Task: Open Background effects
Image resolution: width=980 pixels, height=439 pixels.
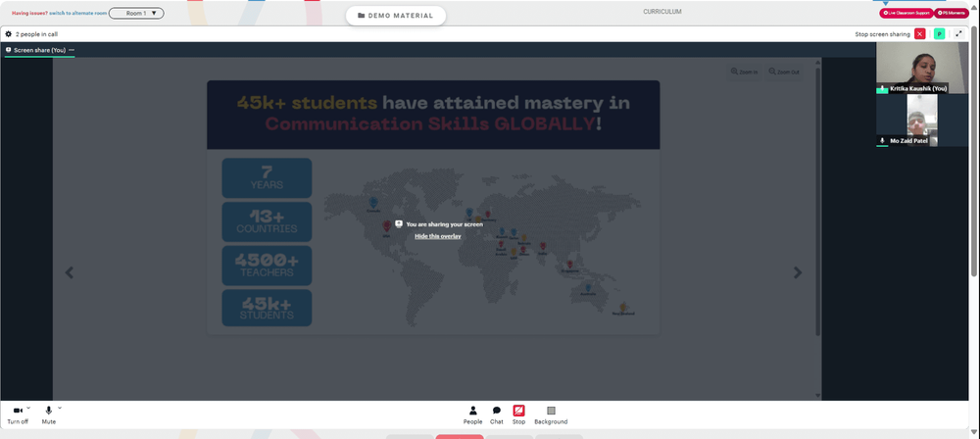Action: click(x=551, y=415)
